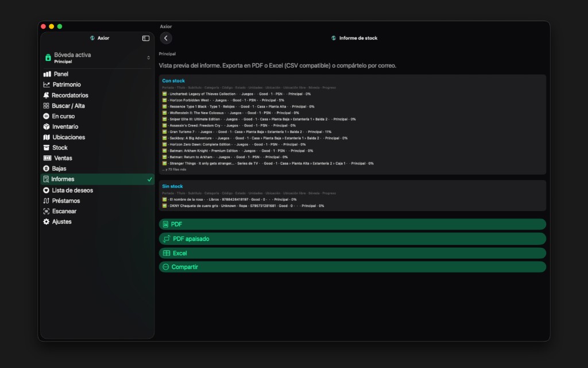
Task: Click El nombre de la rosa row
Action: [x=229, y=200]
